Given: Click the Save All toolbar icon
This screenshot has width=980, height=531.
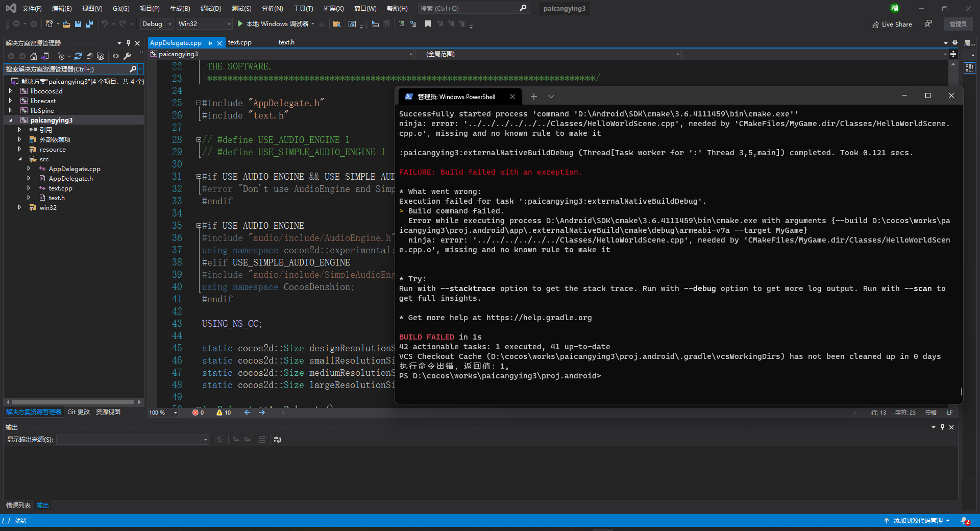Looking at the screenshot, I should [89, 24].
